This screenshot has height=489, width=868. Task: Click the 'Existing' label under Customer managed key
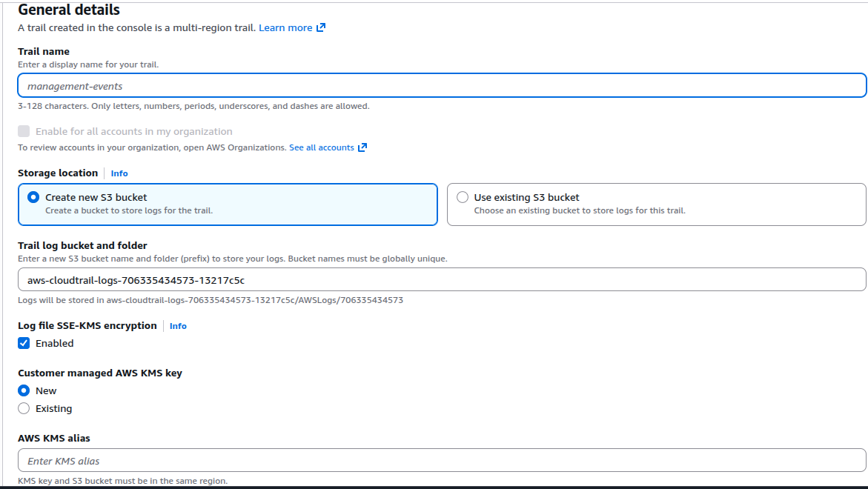(x=54, y=408)
